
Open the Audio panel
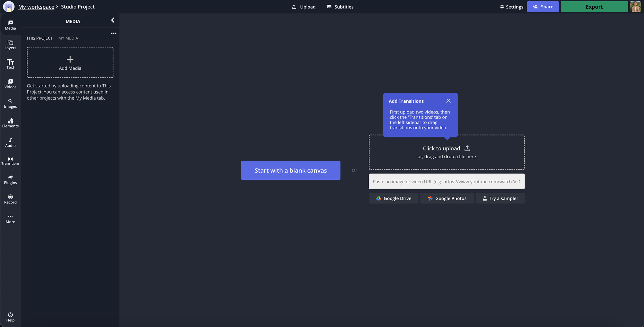(10, 142)
